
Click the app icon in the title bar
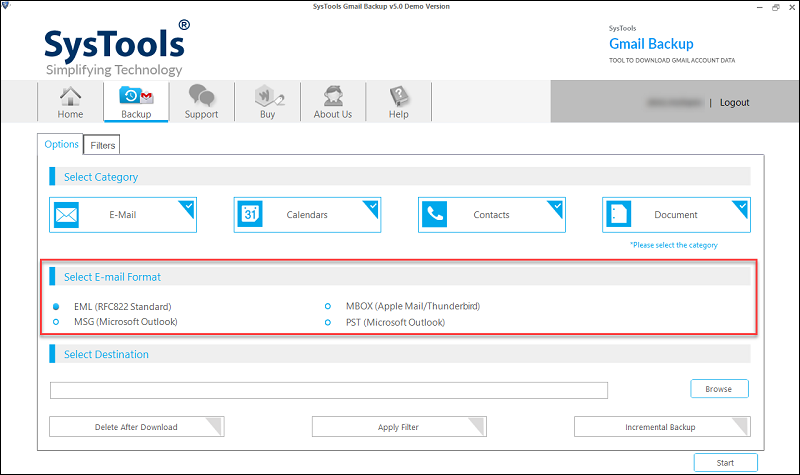[x=6, y=6]
